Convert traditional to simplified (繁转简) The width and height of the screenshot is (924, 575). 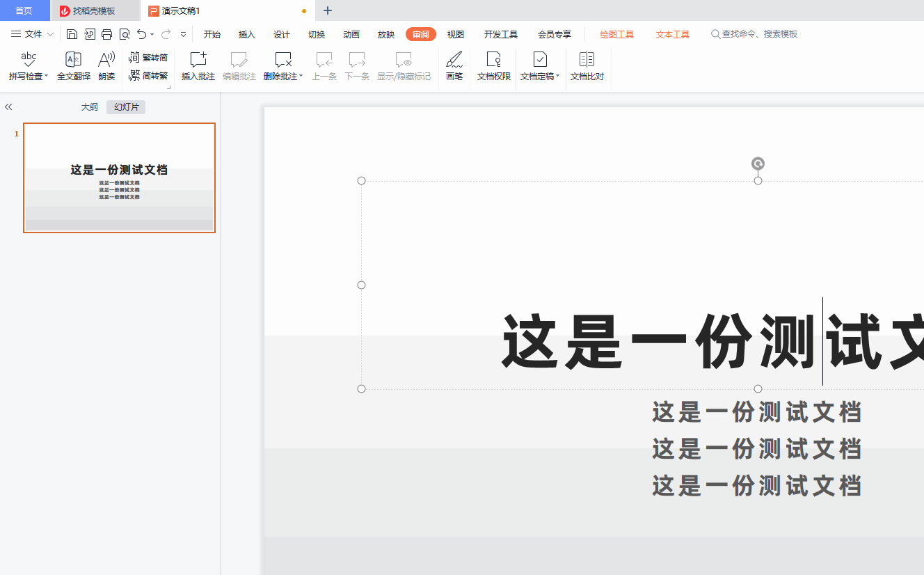click(148, 58)
